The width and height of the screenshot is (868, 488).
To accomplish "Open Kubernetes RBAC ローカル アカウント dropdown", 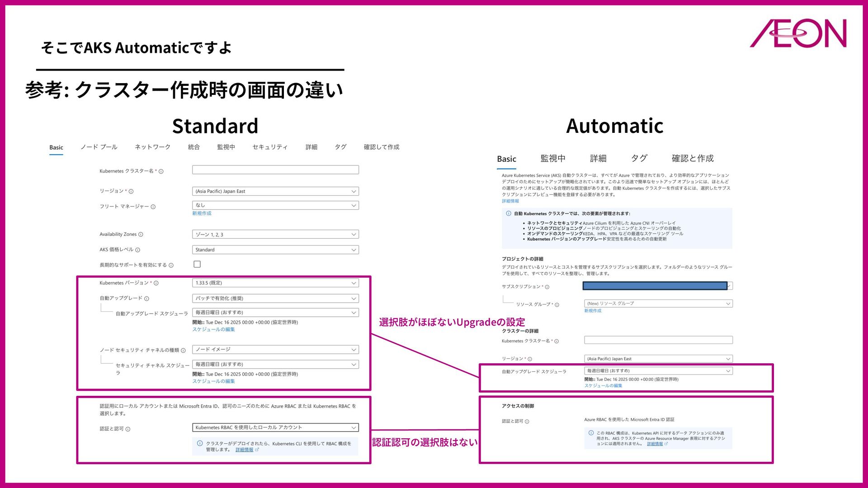I will (275, 427).
